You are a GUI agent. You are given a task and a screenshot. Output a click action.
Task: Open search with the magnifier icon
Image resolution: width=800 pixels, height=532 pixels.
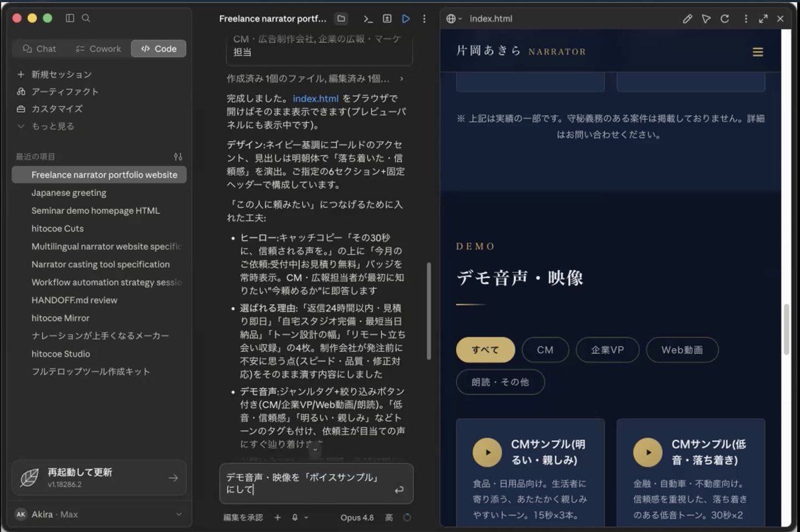click(x=86, y=19)
